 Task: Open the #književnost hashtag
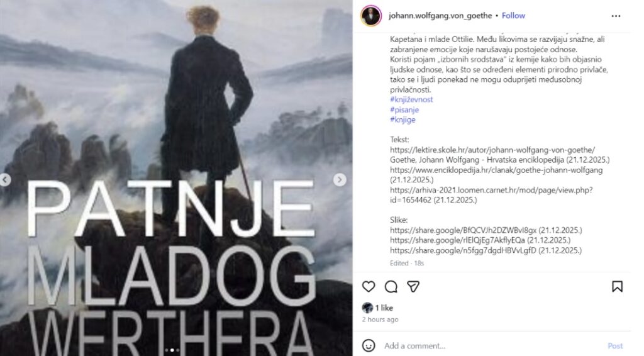[411, 99]
